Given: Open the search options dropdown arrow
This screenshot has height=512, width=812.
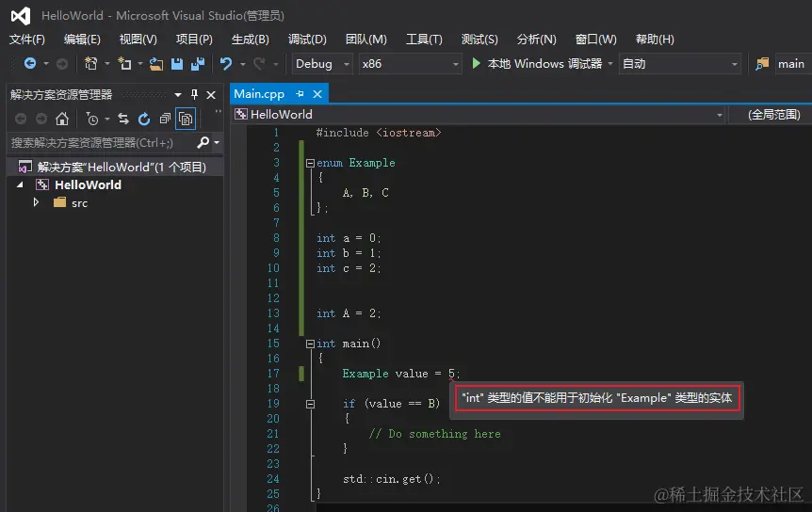Looking at the screenshot, I should (x=217, y=142).
